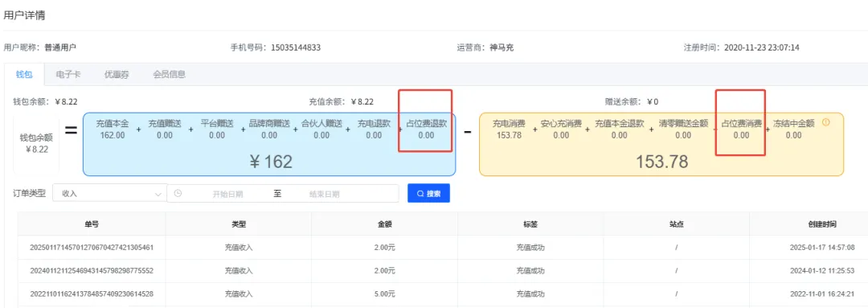Click the clock icon in the date range field
Viewport: 868px width, 308px height.
click(x=178, y=193)
